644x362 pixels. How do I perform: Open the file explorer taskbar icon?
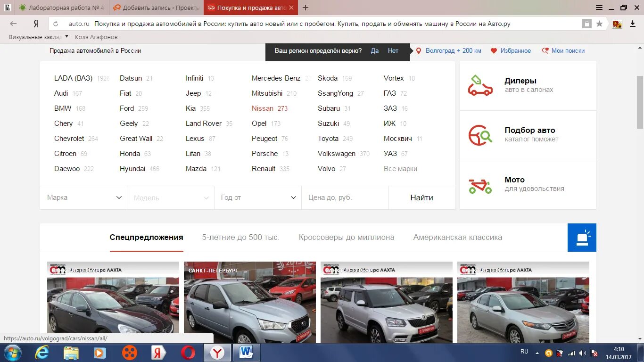71,353
